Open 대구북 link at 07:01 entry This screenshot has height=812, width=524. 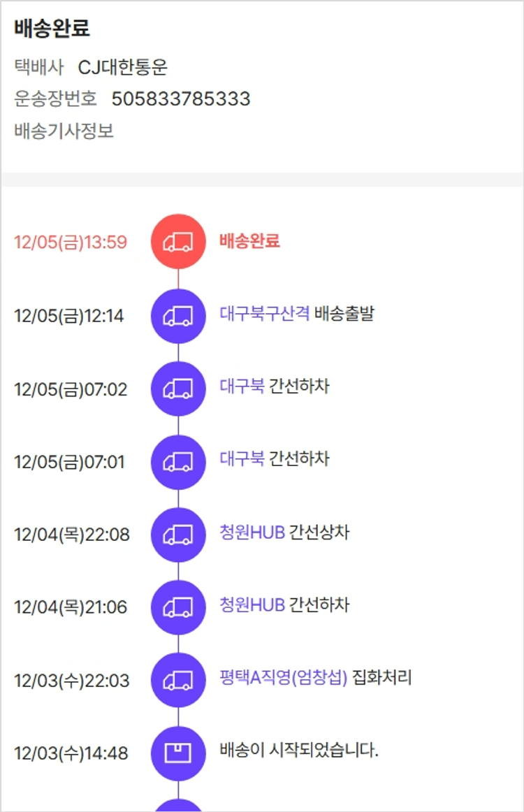[242, 458]
